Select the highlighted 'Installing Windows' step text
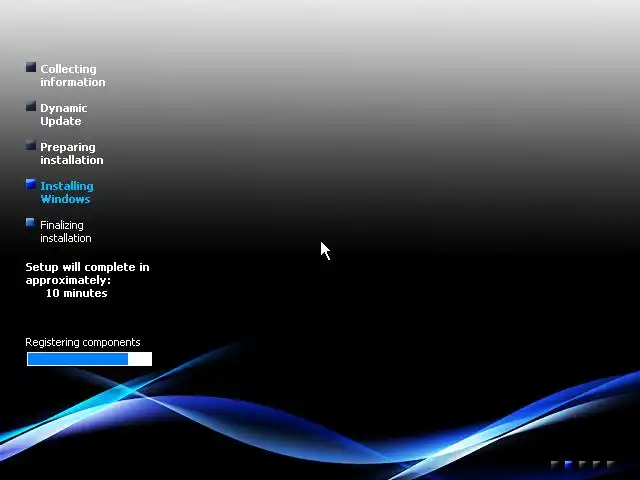This screenshot has height=480, width=640. click(67, 192)
